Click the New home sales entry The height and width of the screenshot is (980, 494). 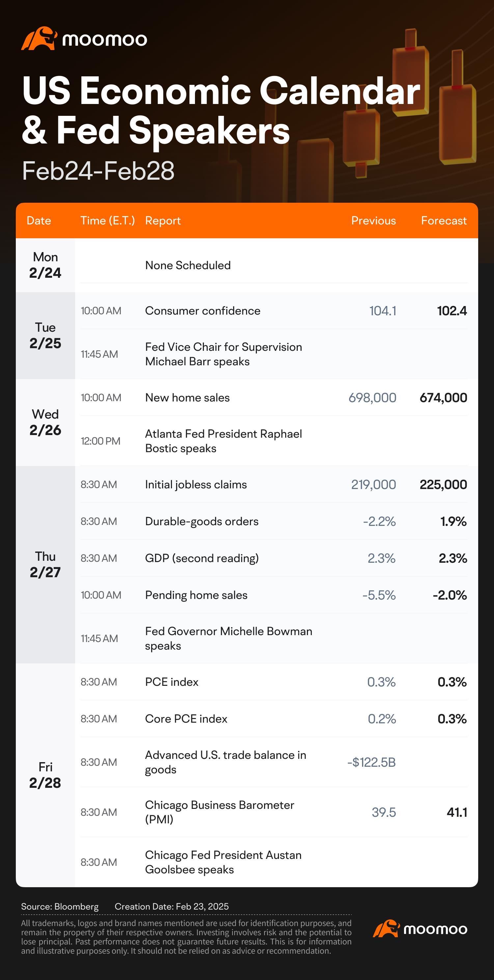[187, 398]
